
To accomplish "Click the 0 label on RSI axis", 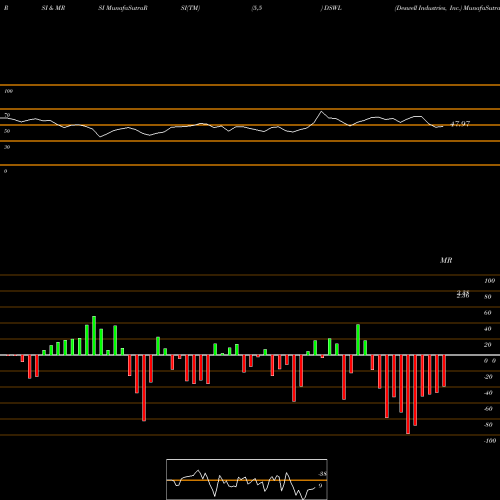I will point(5,171).
